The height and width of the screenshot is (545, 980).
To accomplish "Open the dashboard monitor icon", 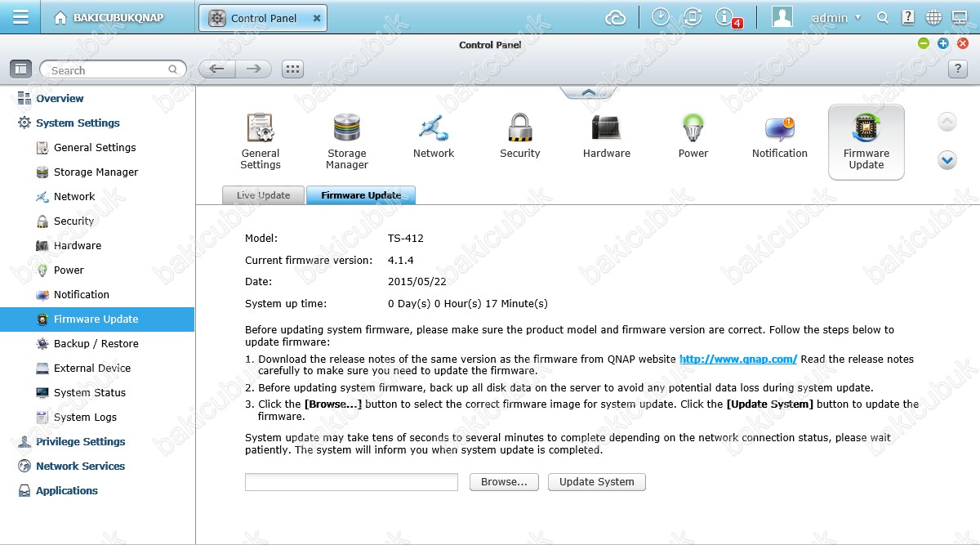I will [x=960, y=17].
